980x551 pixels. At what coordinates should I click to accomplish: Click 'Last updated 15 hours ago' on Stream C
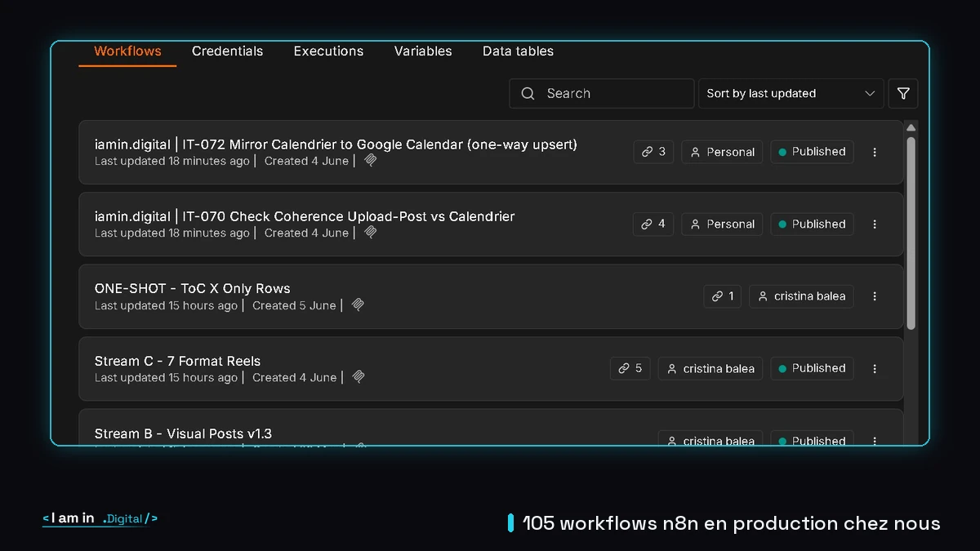point(166,377)
